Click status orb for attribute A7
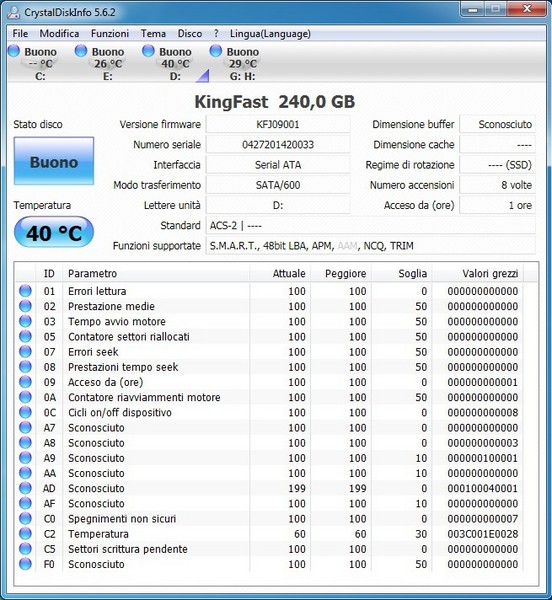 point(25,427)
